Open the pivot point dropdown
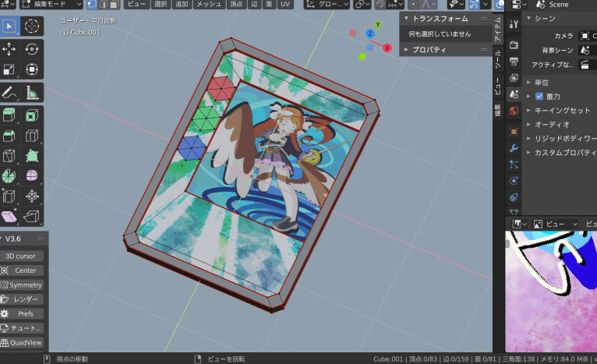Screen dimensions: 597x364 (362, 5)
